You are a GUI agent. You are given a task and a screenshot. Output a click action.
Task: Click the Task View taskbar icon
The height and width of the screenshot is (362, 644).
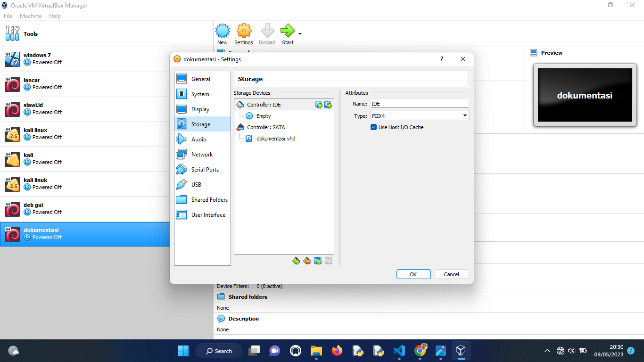pos(255,351)
